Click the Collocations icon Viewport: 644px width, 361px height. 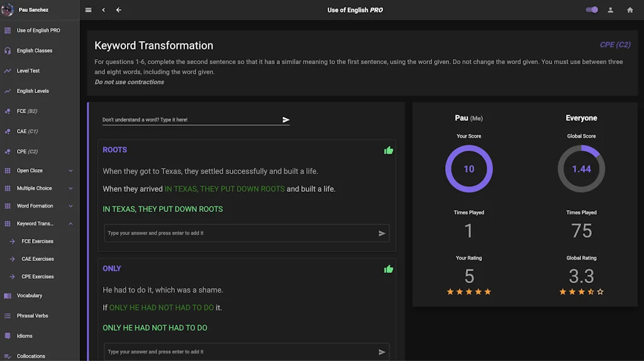[8, 356]
